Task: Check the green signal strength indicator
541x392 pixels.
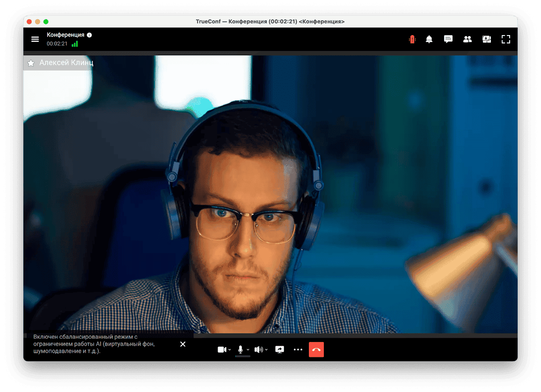Action: [x=75, y=44]
